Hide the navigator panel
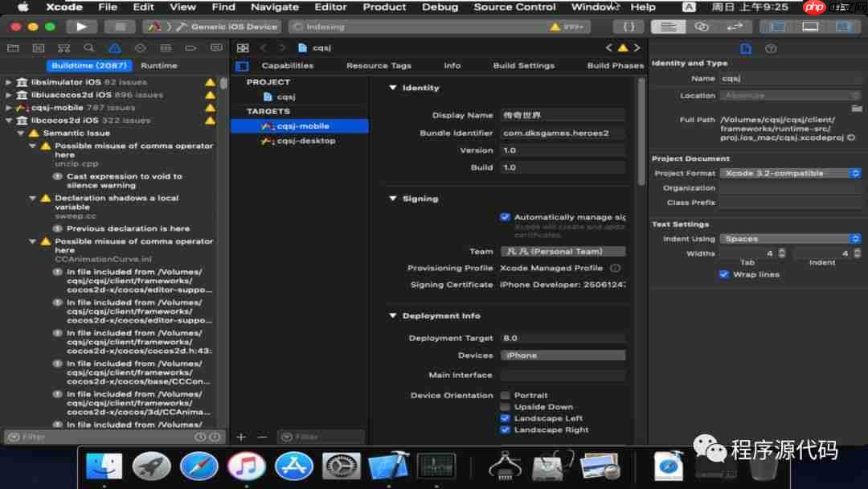This screenshot has height=489, width=868. tap(778, 27)
